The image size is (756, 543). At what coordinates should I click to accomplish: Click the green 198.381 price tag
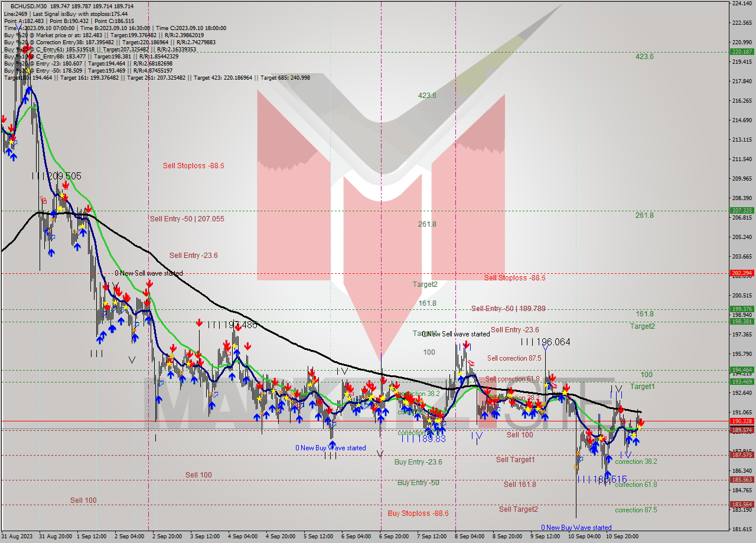point(742,321)
